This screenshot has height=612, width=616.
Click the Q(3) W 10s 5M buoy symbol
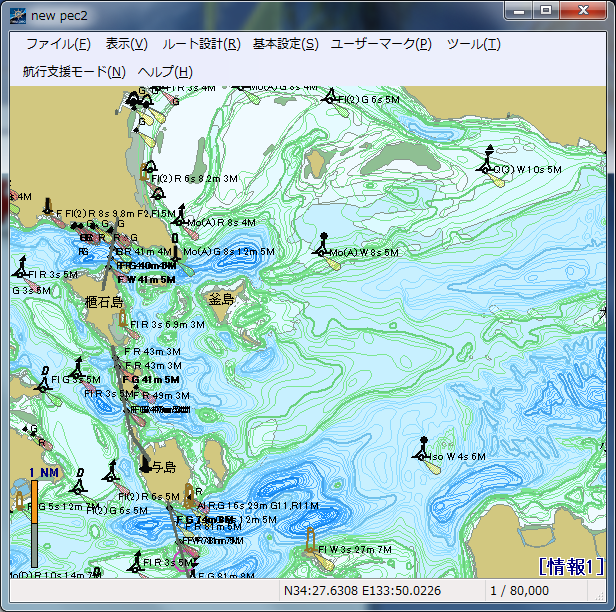(x=487, y=161)
